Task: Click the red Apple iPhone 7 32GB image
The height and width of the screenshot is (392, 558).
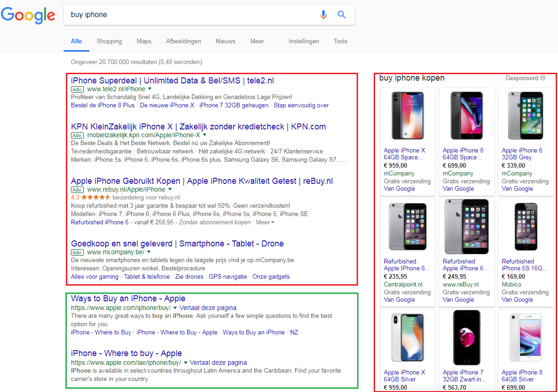Action: tap(467, 338)
